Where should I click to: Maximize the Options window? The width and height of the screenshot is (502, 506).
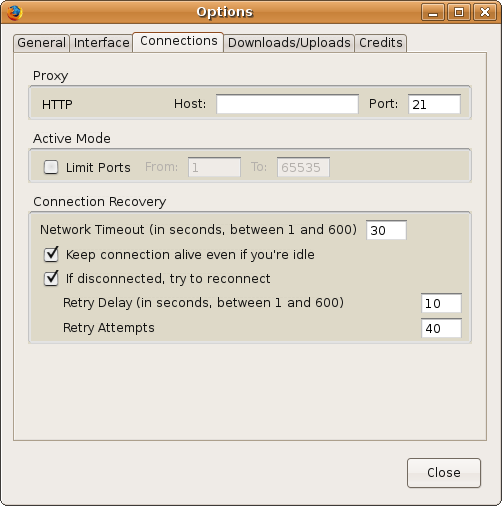pos(459,12)
